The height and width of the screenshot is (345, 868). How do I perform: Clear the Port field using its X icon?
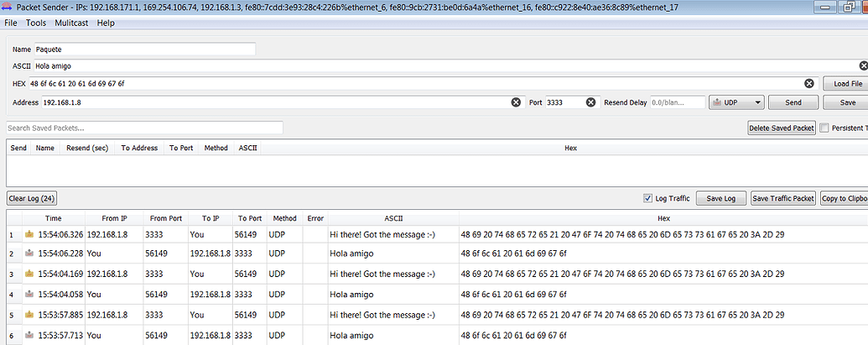(590, 102)
